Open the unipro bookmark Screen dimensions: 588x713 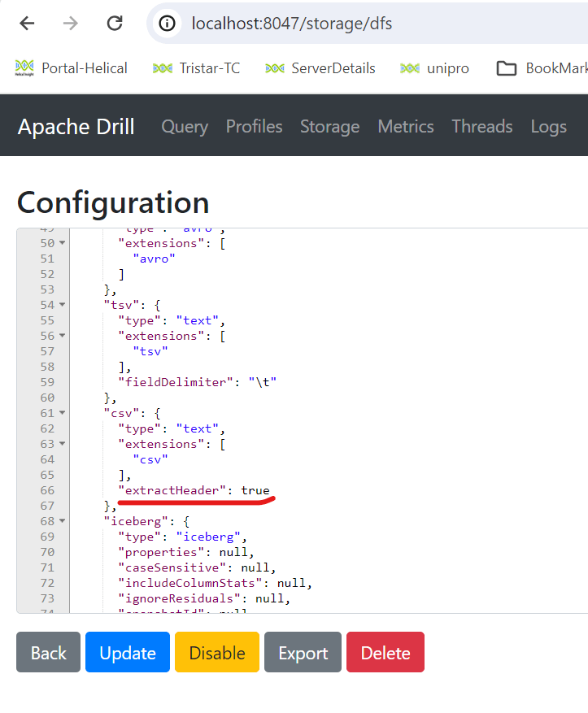(434, 68)
